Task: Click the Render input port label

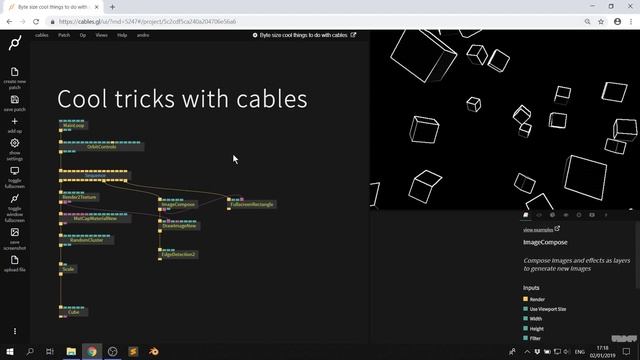Action: pyautogui.click(x=537, y=300)
